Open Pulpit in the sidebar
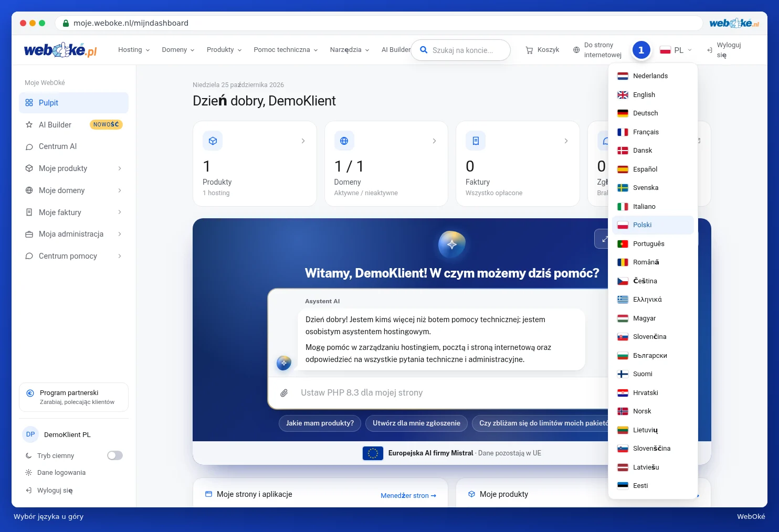The width and height of the screenshot is (779, 532). (73, 103)
